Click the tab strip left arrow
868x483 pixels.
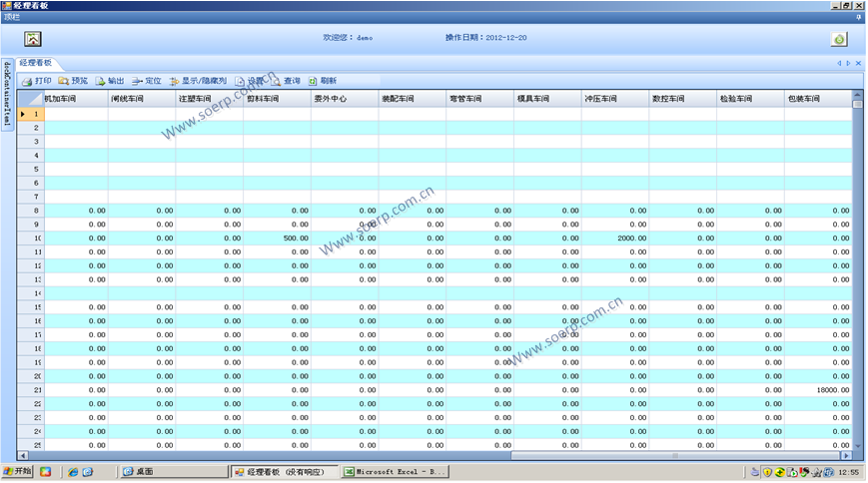click(839, 63)
